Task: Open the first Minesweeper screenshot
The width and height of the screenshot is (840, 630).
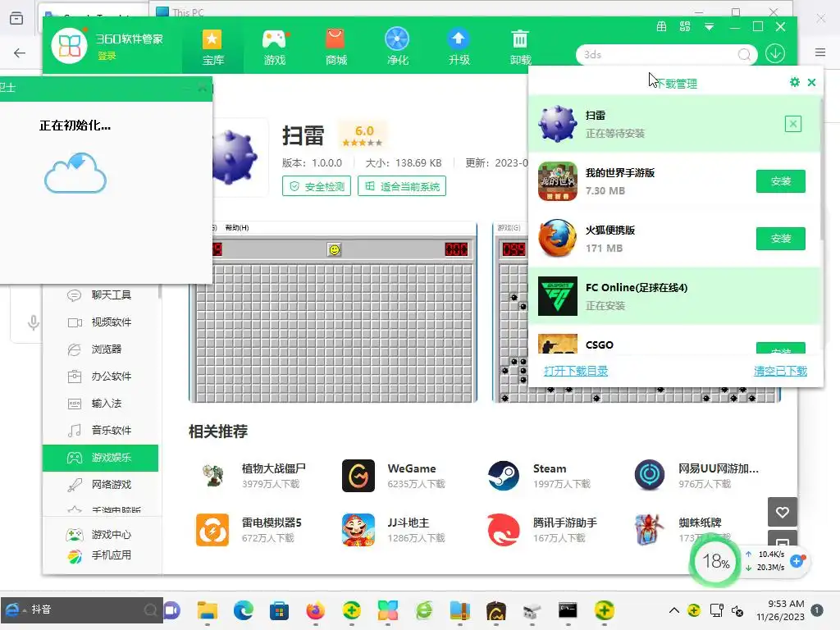Action: pos(333,312)
